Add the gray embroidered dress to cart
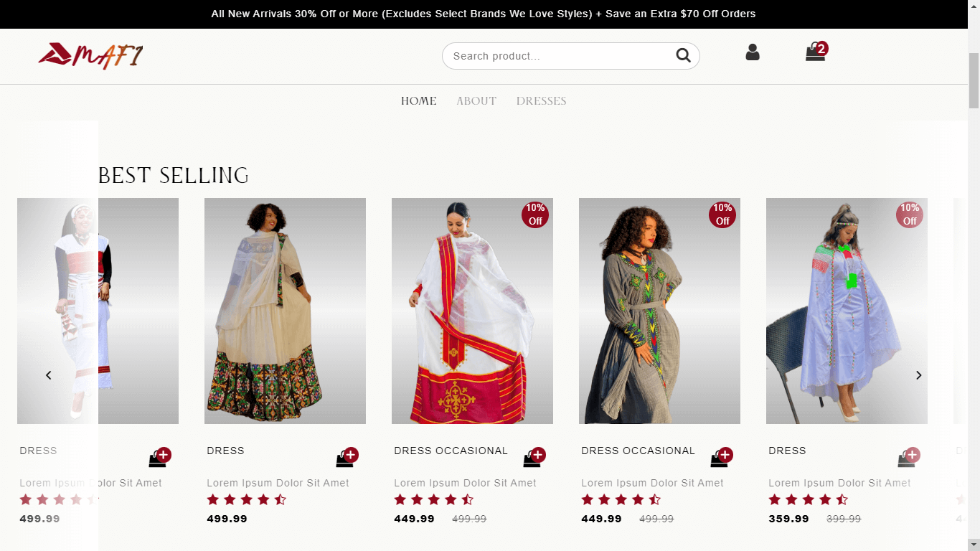The width and height of the screenshot is (980, 551). pos(721,458)
